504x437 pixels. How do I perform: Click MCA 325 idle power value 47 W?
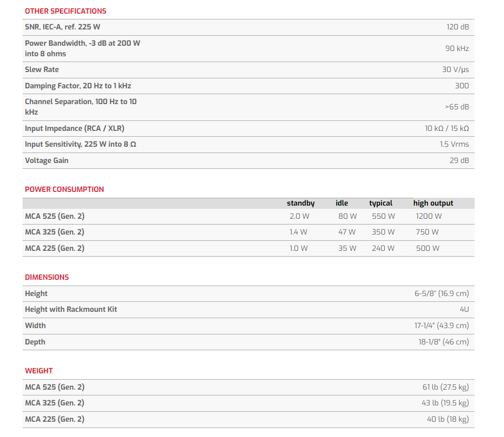coord(347,232)
